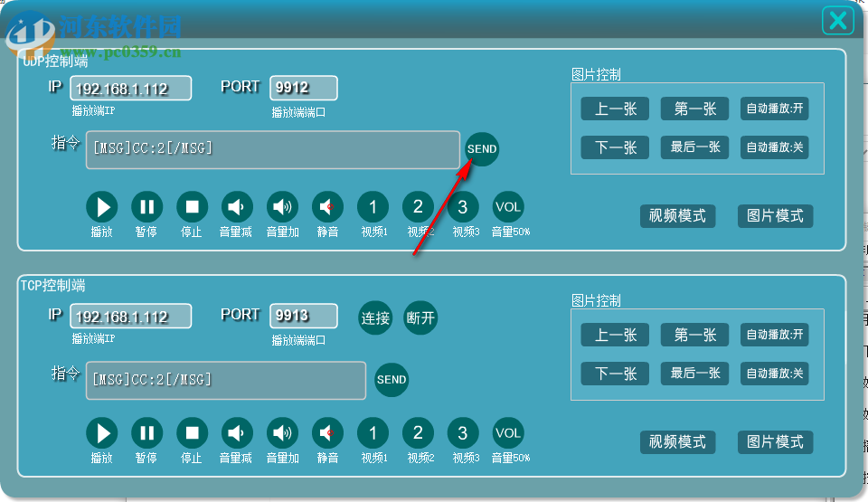This screenshot has height=502, width=868.
Task: Switch to picture mode (图片模式) in UDP panel
Action: tap(775, 216)
